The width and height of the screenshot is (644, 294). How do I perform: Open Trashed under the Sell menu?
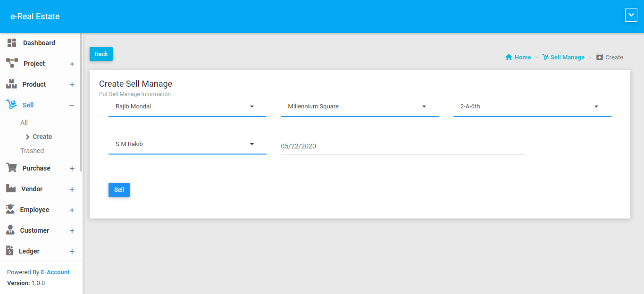(32, 151)
